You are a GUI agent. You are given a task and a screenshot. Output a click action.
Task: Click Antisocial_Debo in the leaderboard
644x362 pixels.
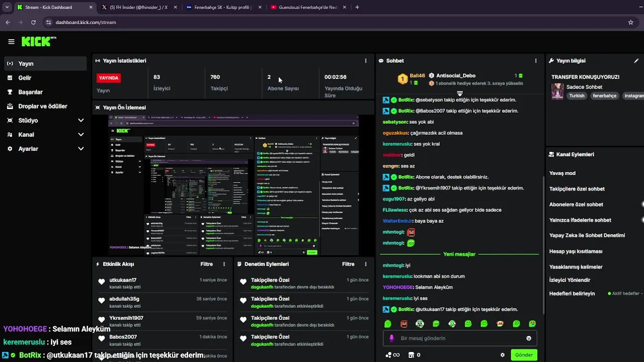pyautogui.click(x=456, y=75)
